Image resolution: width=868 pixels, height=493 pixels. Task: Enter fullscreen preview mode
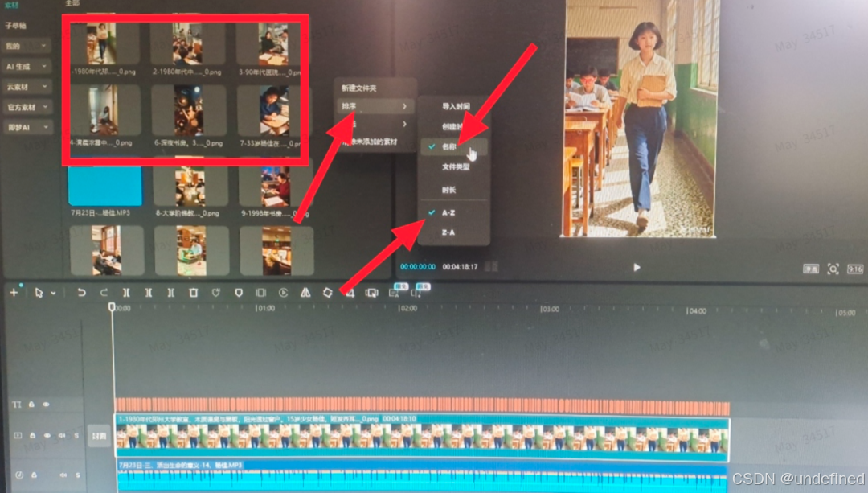pos(833,269)
